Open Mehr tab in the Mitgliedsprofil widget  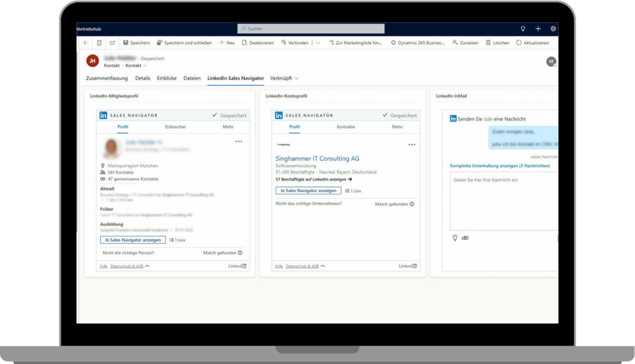pyautogui.click(x=228, y=127)
